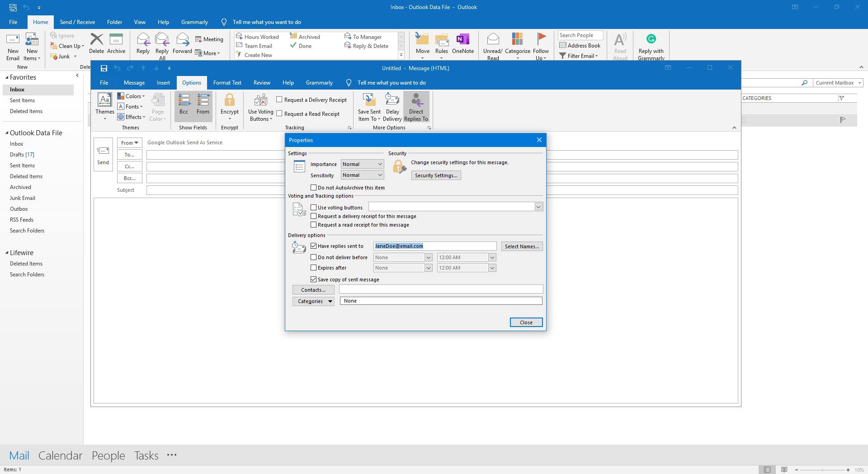Screen dimensions: 868x474
Task: Open the Address Book
Action: 580,45
